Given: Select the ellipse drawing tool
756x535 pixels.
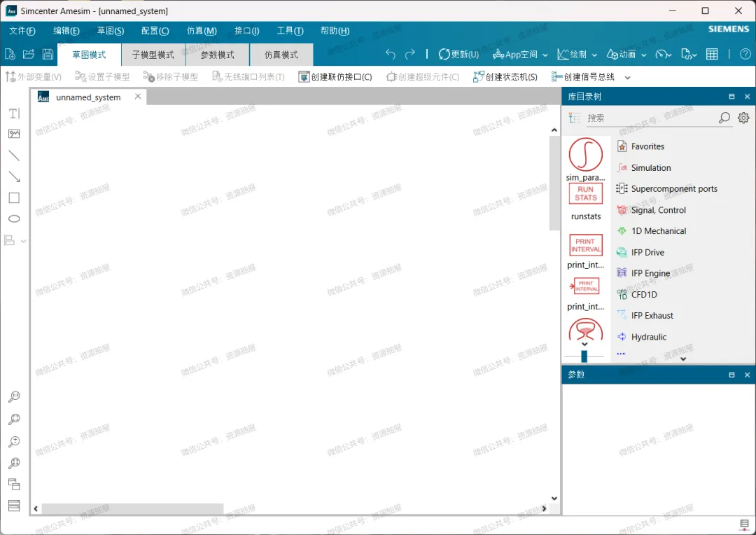Looking at the screenshot, I should click(x=15, y=218).
